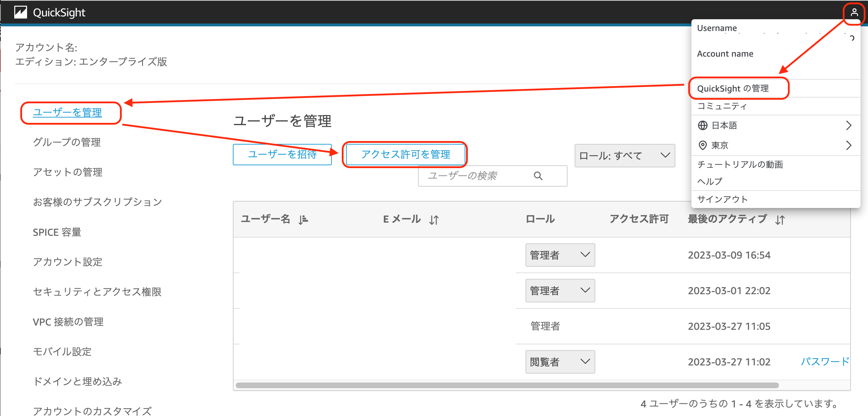Open SPICE 容量 in the sidebar
Image resolution: width=868 pixels, height=416 pixels.
coord(57,232)
